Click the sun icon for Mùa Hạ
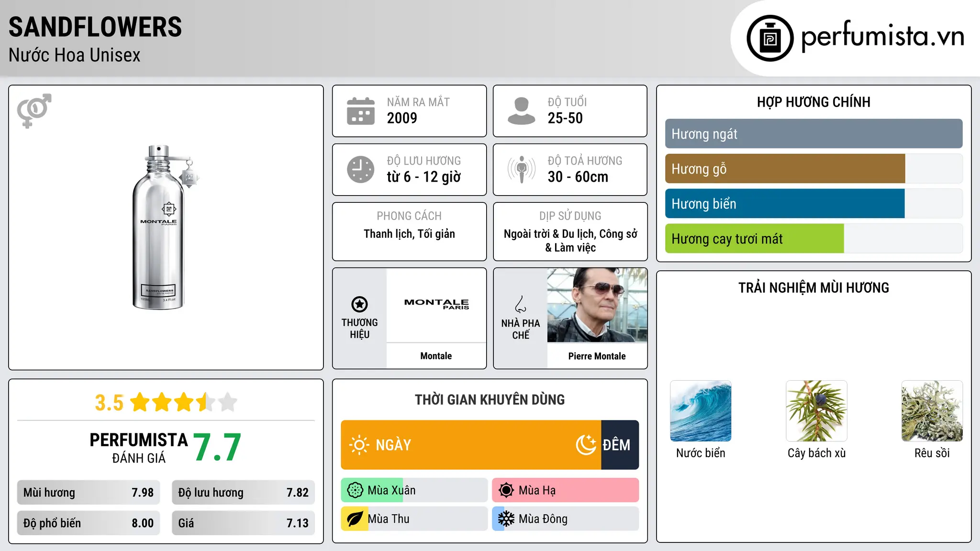Screen dimensions: 980x551 tap(506, 490)
